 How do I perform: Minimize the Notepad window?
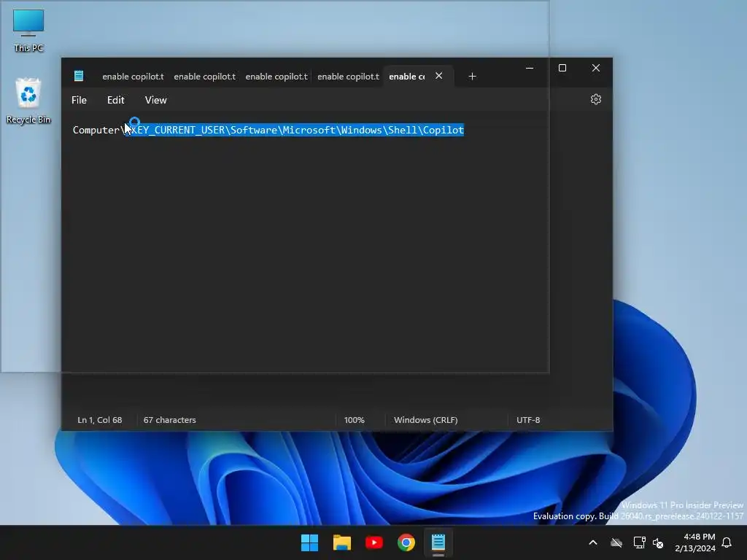[530, 68]
